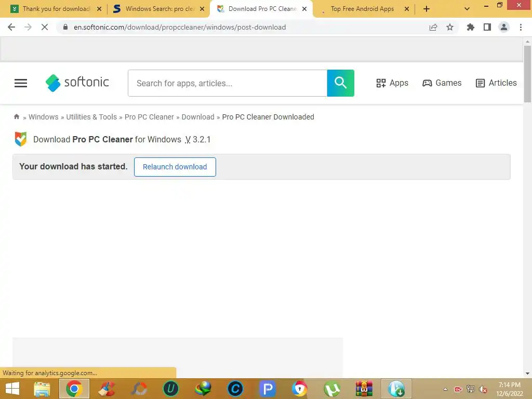Image resolution: width=532 pixels, height=399 pixels.
Task: Click the Pro PC Cleaner shield icon
Action: tap(21, 139)
